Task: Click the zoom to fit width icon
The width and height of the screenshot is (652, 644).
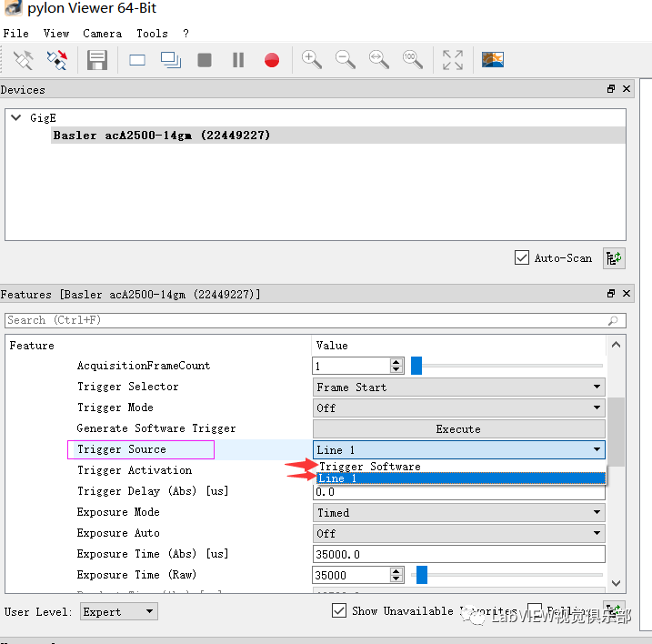Action: click(x=379, y=60)
